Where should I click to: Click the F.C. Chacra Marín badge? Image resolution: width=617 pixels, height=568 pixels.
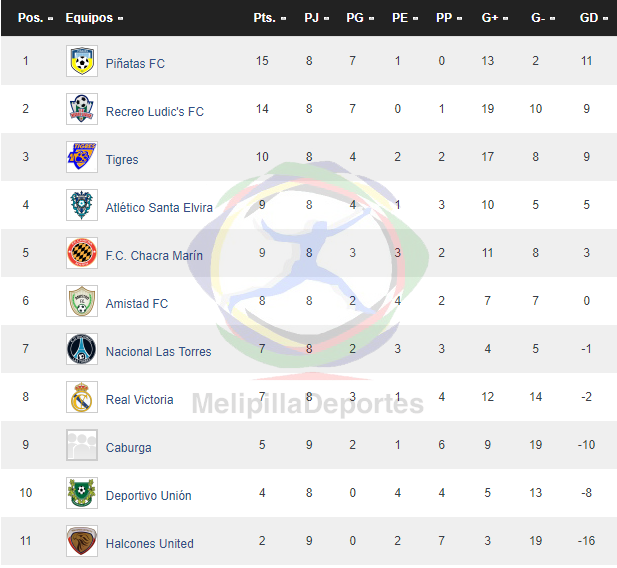click(82, 253)
